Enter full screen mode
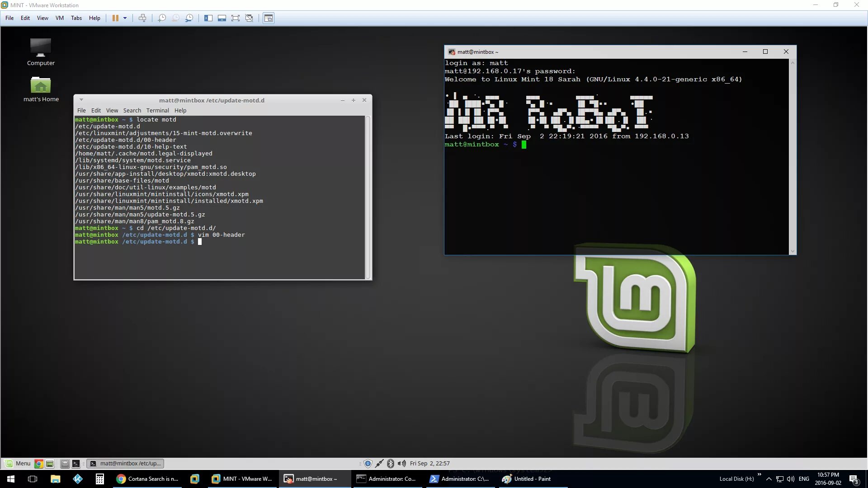Screen dimensions: 868x488 tap(236, 18)
